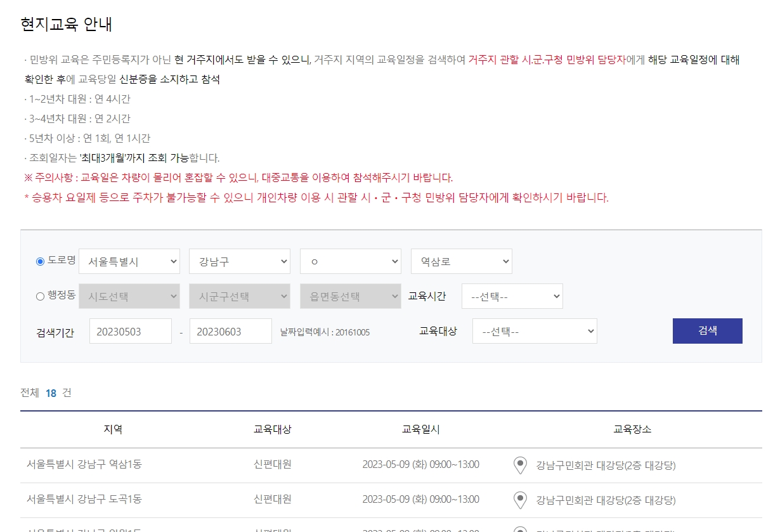The width and height of the screenshot is (773, 532).
Task: Click the 검색 search button
Action: (707, 330)
